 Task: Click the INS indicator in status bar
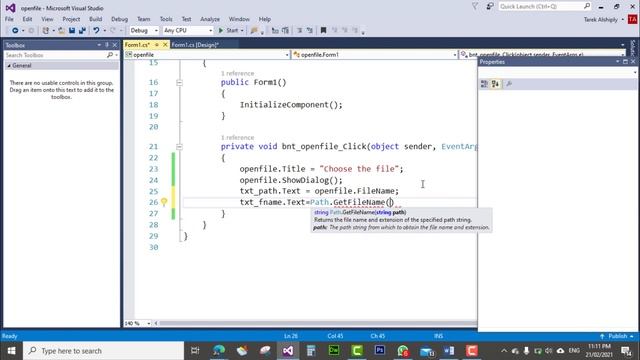438,336
